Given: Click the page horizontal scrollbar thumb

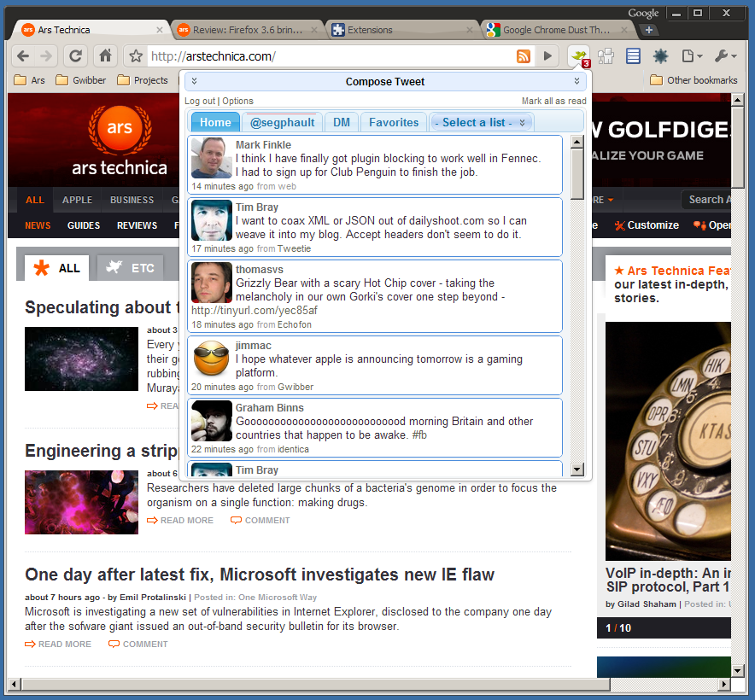Looking at the screenshot, I should pos(316,684).
